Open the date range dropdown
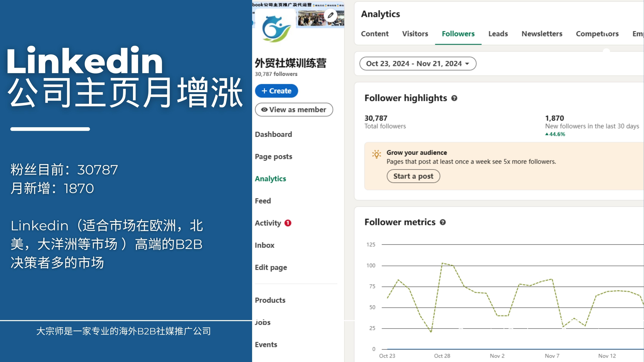644x362 pixels. (418, 64)
